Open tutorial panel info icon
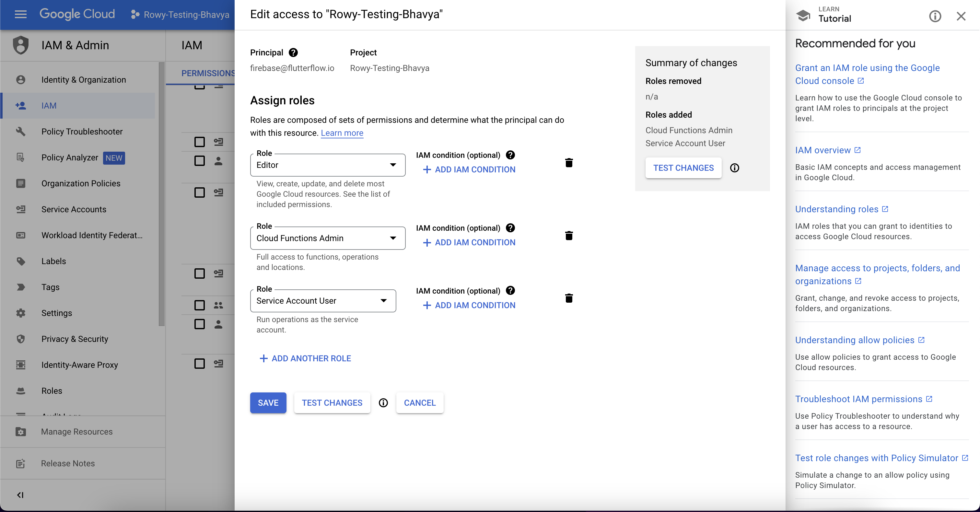980x512 pixels. 935,16
